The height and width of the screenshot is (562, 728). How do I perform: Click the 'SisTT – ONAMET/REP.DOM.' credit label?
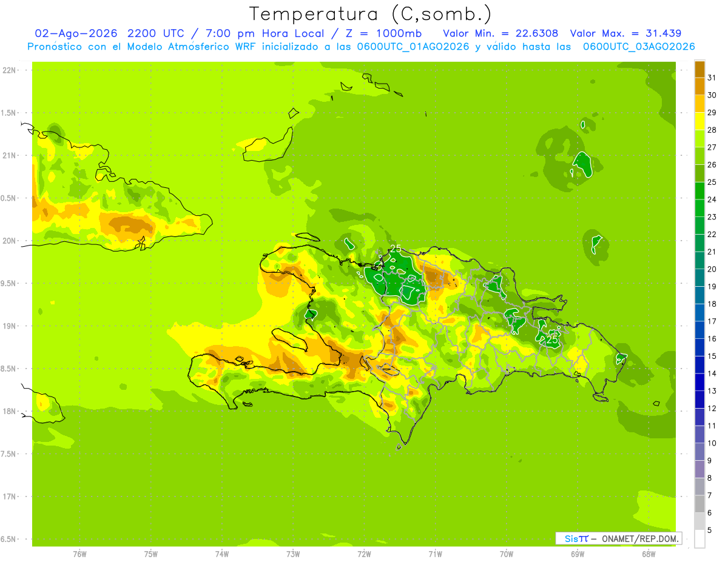tap(618, 538)
